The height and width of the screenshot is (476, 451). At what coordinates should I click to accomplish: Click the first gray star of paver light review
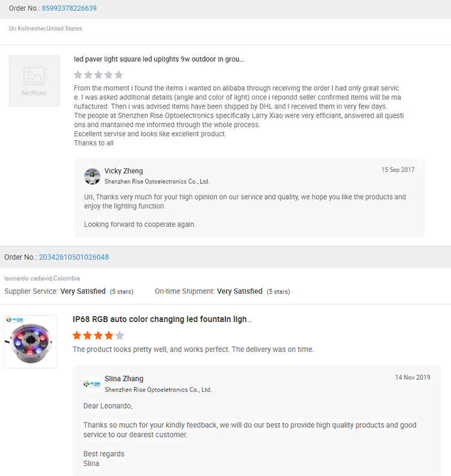78,75
